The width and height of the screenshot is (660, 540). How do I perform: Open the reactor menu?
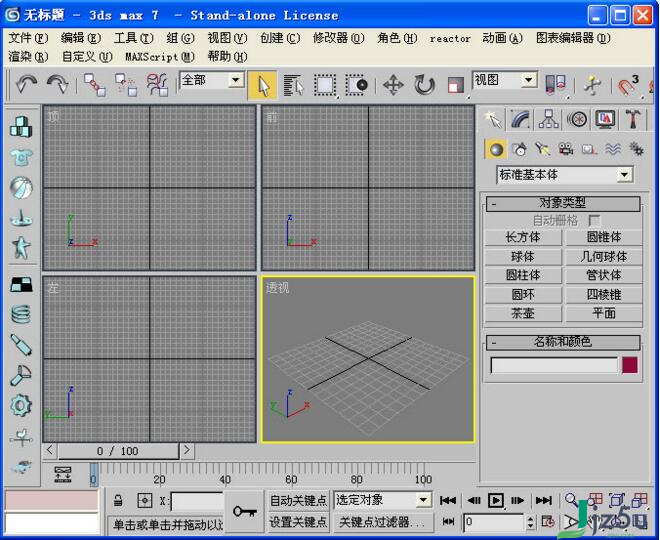[450, 38]
